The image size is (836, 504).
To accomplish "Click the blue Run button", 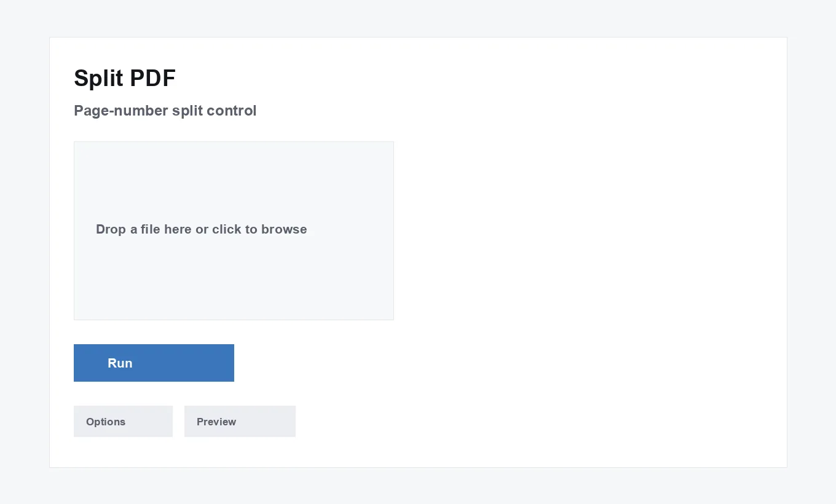I will (x=154, y=363).
